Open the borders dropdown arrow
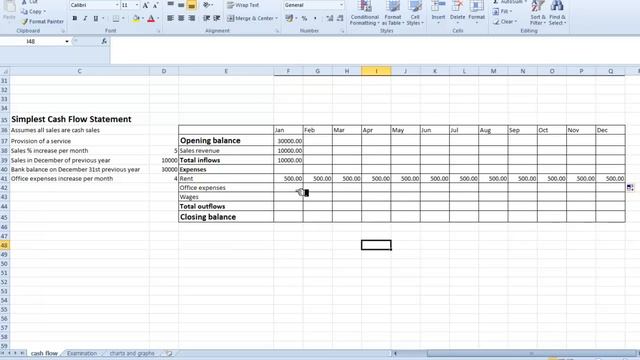The image size is (640, 360). (123, 18)
